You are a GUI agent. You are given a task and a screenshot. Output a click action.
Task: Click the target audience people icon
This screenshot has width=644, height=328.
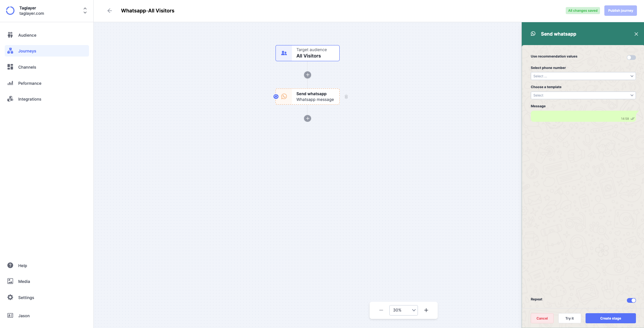284,53
